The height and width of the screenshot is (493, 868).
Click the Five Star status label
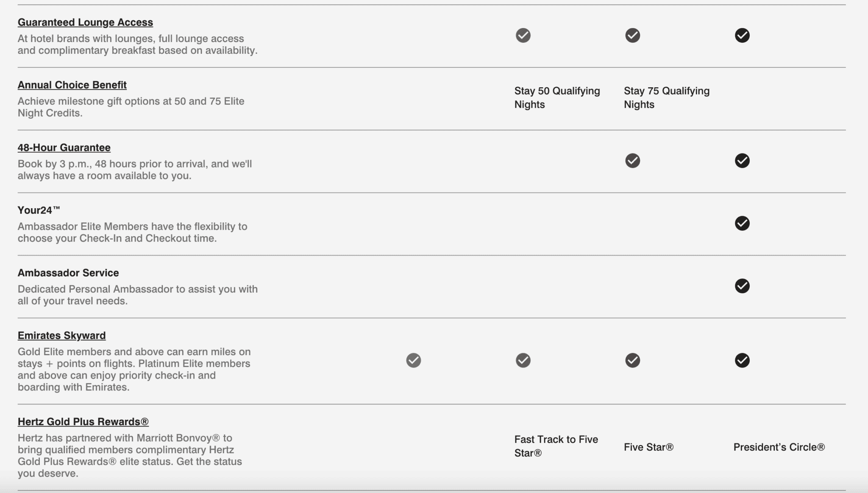[647, 447]
